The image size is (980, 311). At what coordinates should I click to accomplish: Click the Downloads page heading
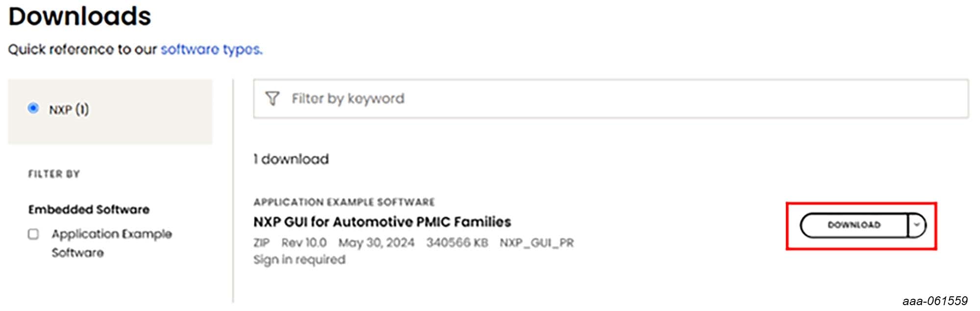pyautogui.click(x=80, y=16)
